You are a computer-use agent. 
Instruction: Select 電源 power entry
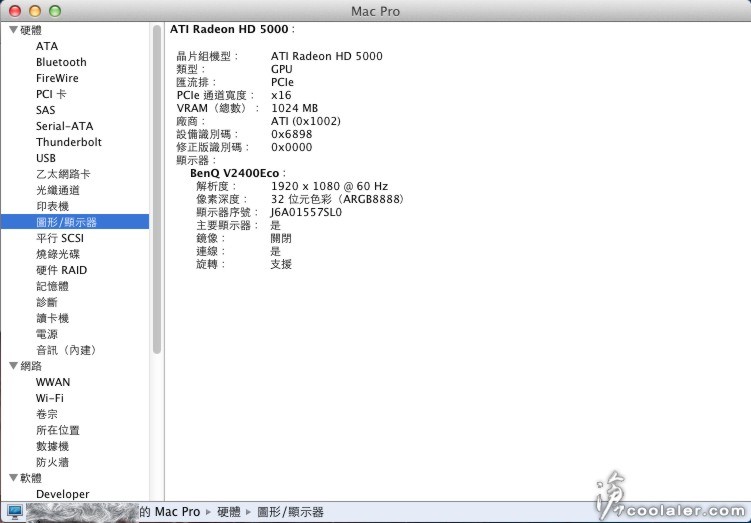click(46, 334)
